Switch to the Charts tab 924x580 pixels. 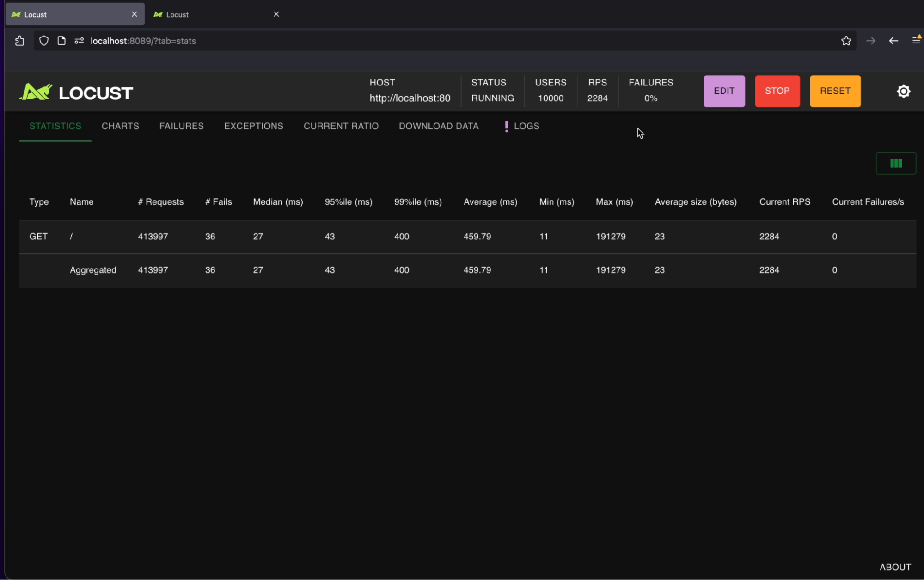[x=120, y=126]
